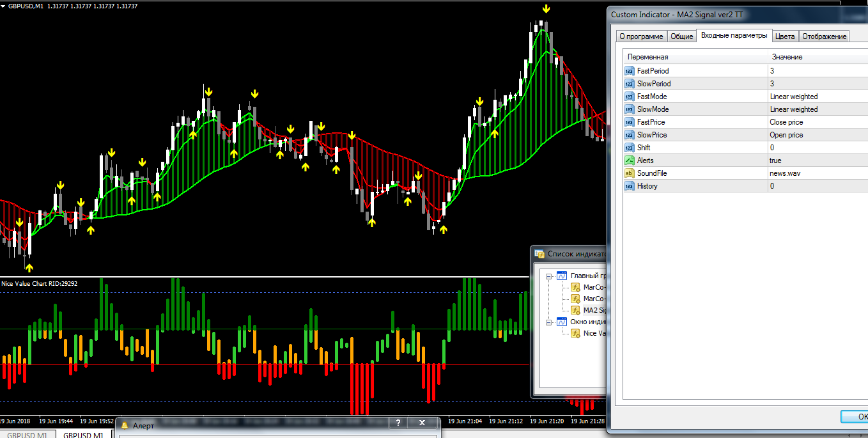Switch to the О программе tab

[641, 36]
